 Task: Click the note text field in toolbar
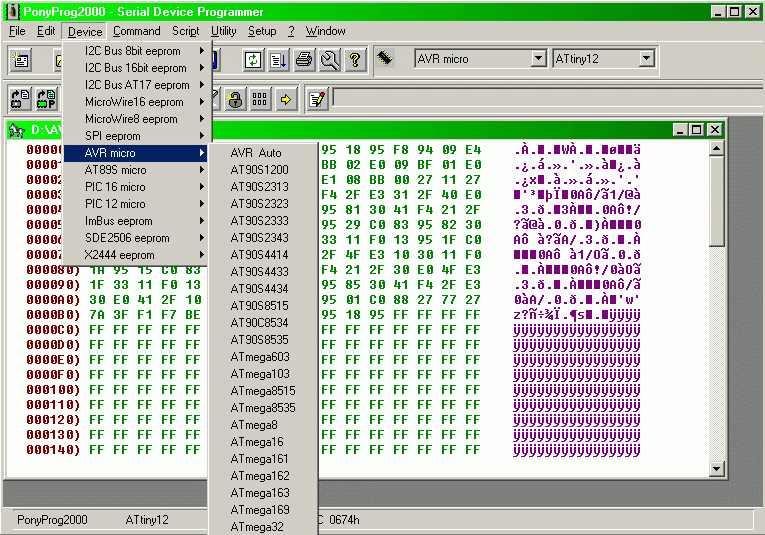(547, 98)
